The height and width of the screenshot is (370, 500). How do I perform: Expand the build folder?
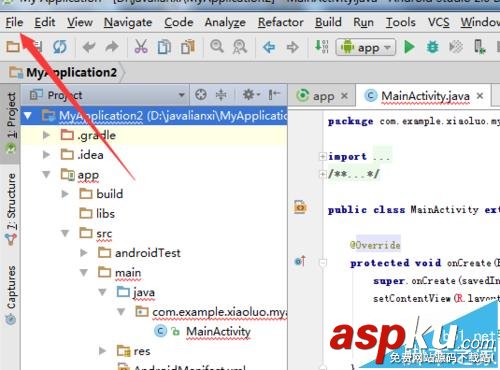[65, 194]
